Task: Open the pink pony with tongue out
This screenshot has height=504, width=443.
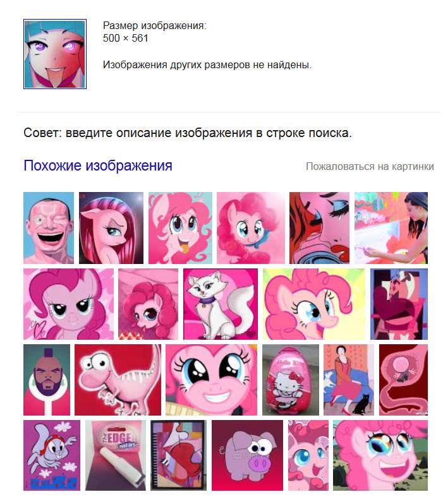Action: coord(180,228)
